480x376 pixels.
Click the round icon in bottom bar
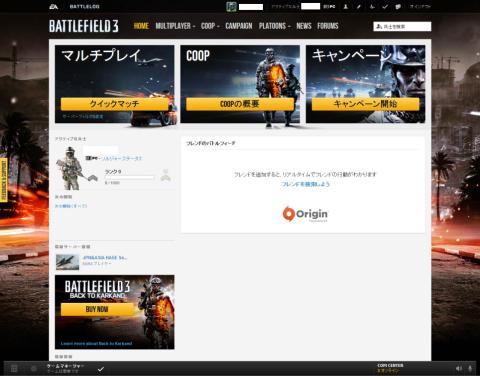click(34, 368)
